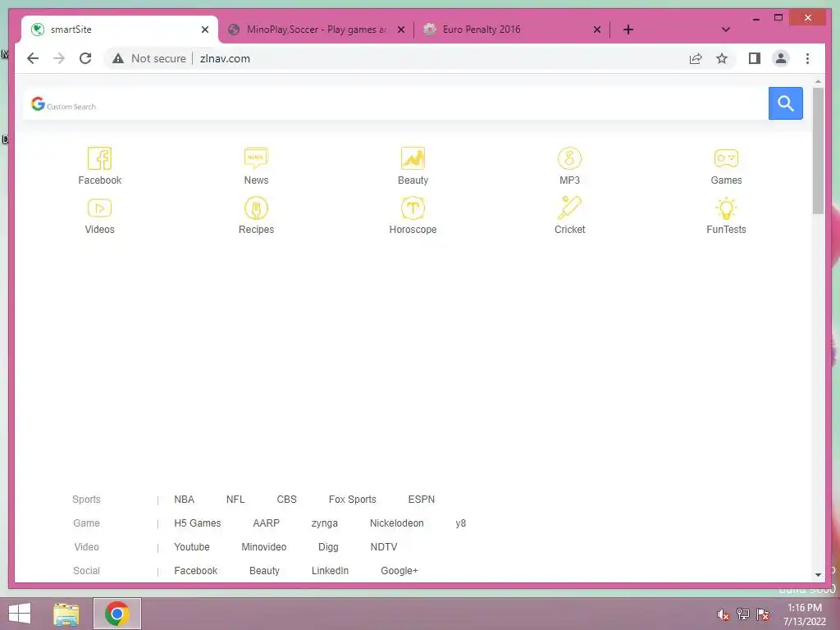This screenshot has height=630, width=840.
Task: Open File Explorer from the taskbar
Action: (x=66, y=614)
